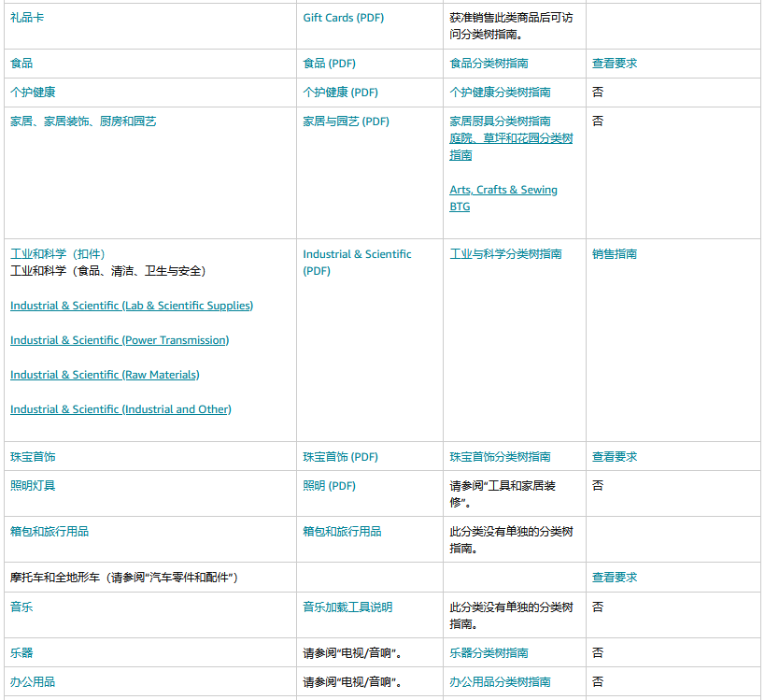Open Industrial & Scientific (Power Transmission) link
The height and width of the screenshot is (700, 765).
[x=119, y=340]
